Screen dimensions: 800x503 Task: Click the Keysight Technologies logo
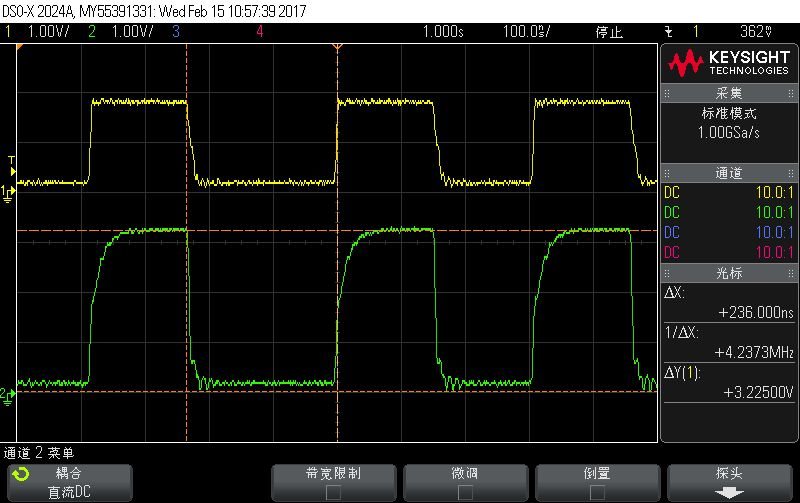(x=729, y=63)
